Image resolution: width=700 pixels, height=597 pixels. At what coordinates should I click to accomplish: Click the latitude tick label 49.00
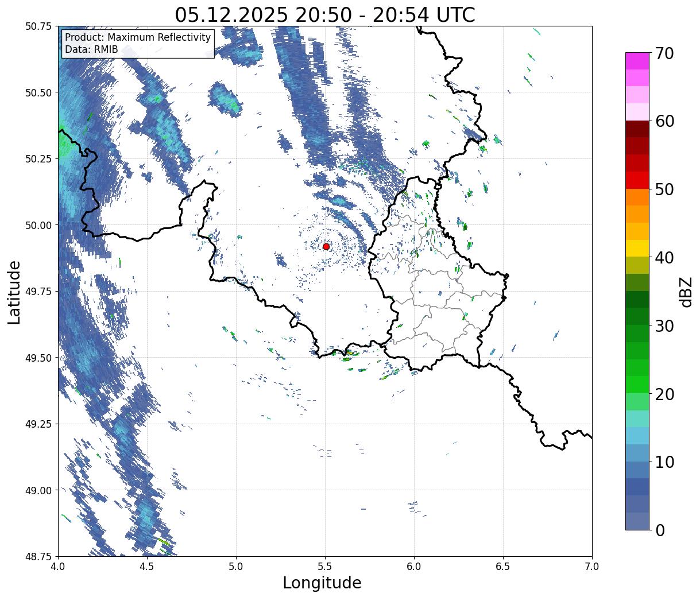click(x=40, y=490)
